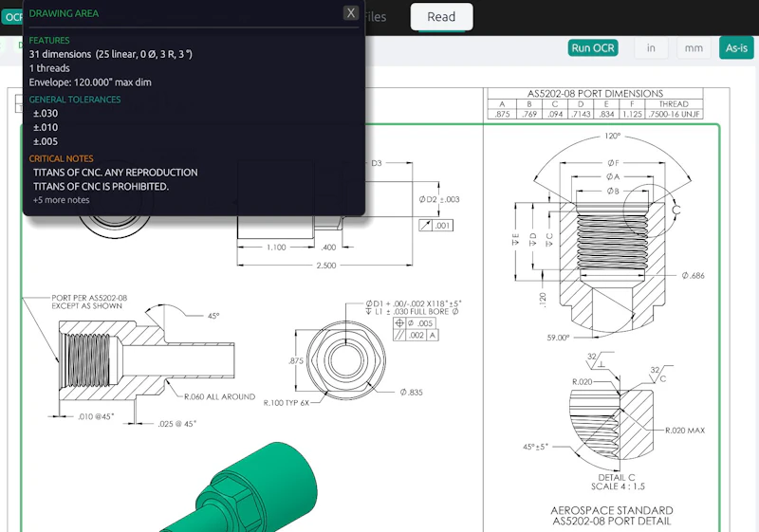Click 'CRITICAL NOTES' heading
This screenshot has width=759, height=532.
coord(61,158)
